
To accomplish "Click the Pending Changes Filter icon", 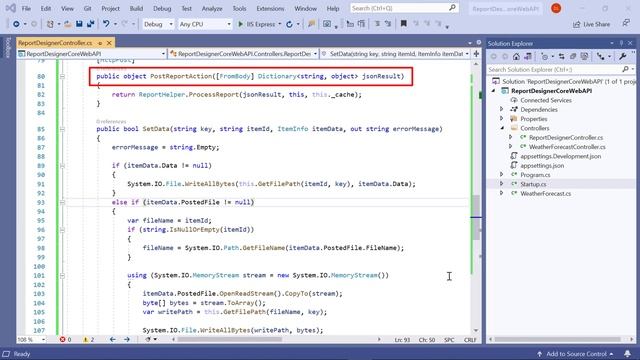I will coord(544,57).
